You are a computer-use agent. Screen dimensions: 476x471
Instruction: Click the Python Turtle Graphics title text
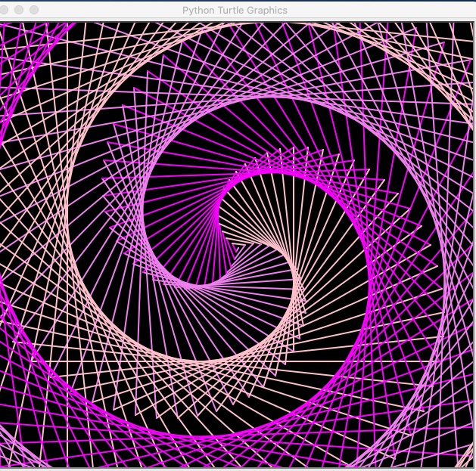coord(235,11)
